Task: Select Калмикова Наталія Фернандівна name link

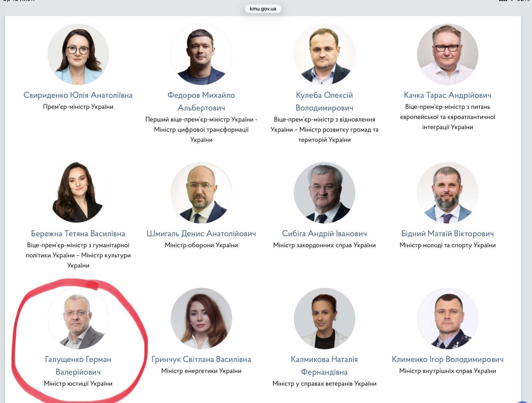Action: (x=324, y=366)
